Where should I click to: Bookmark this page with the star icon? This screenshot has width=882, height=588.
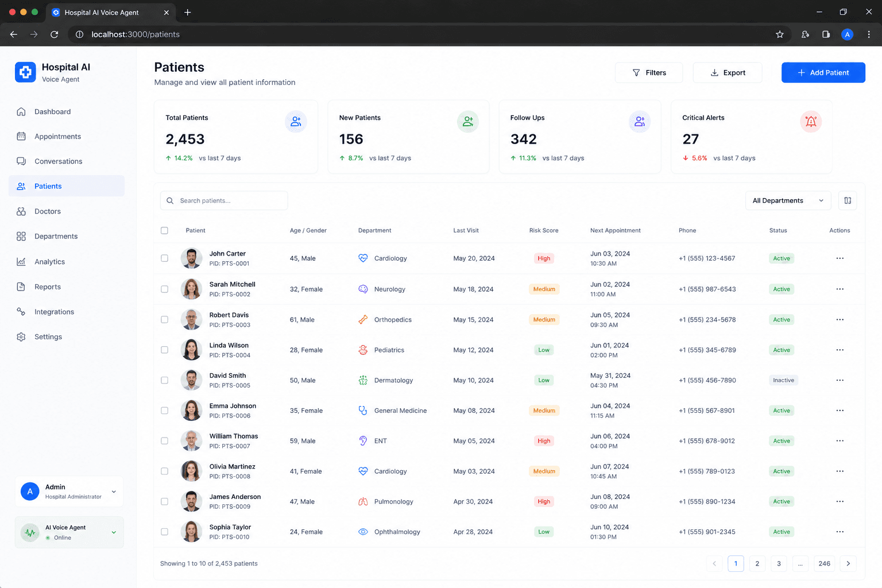click(x=780, y=34)
